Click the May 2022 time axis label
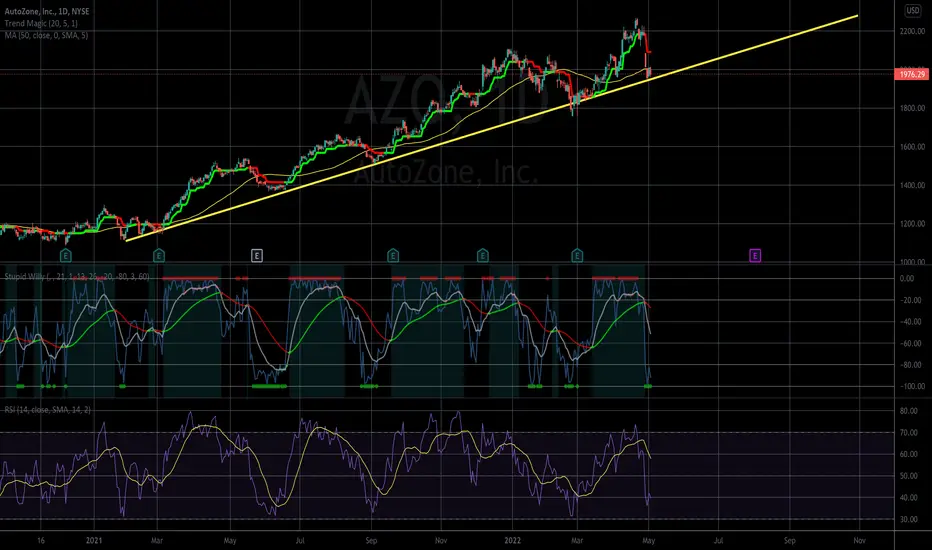The width and height of the screenshot is (932, 550). coord(648,540)
